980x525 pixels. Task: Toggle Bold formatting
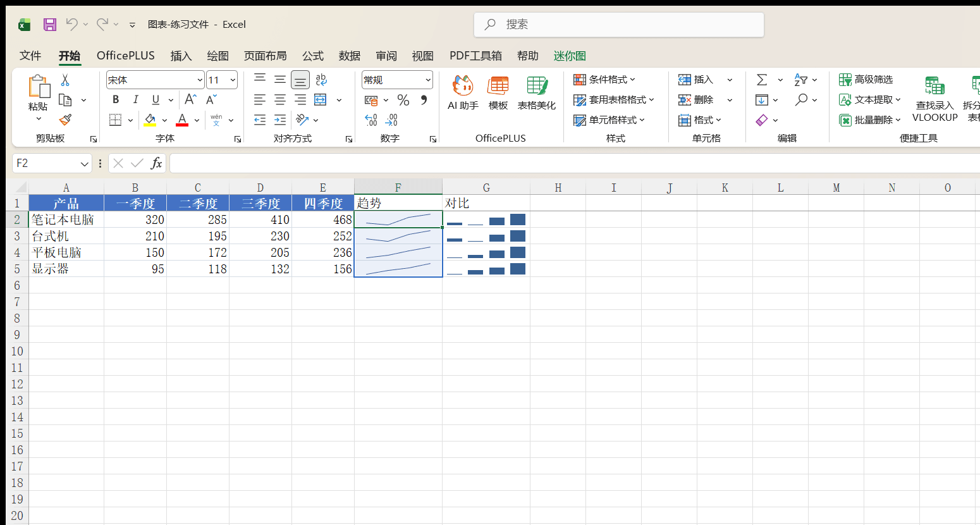click(116, 100)
